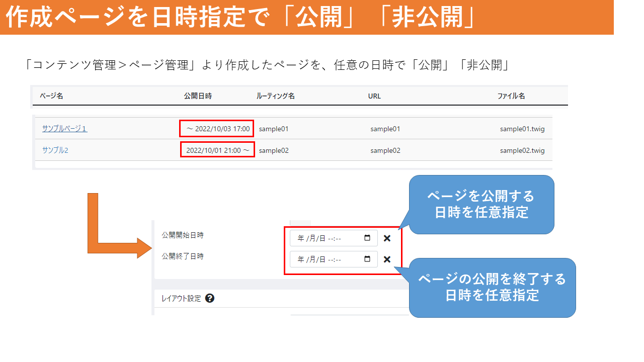This screenshot has height=362, width=644.
Task: Open the サンプルページ1 page link
Action: point(64,129)
